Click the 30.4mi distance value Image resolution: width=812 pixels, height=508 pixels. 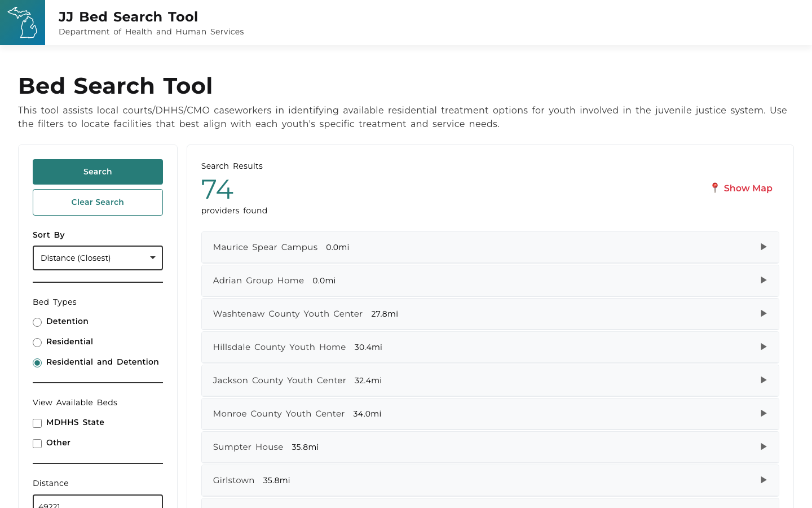point(368,347)
